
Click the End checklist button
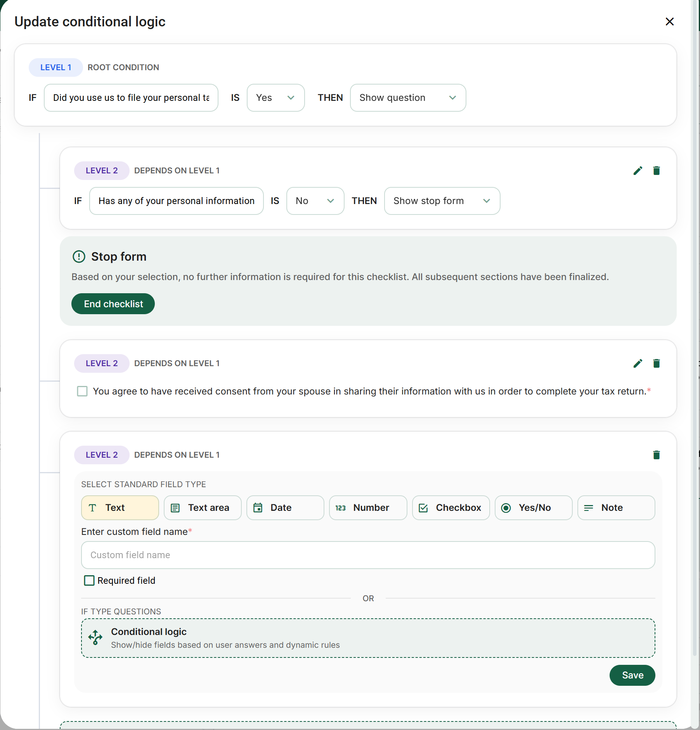point(113,304)
